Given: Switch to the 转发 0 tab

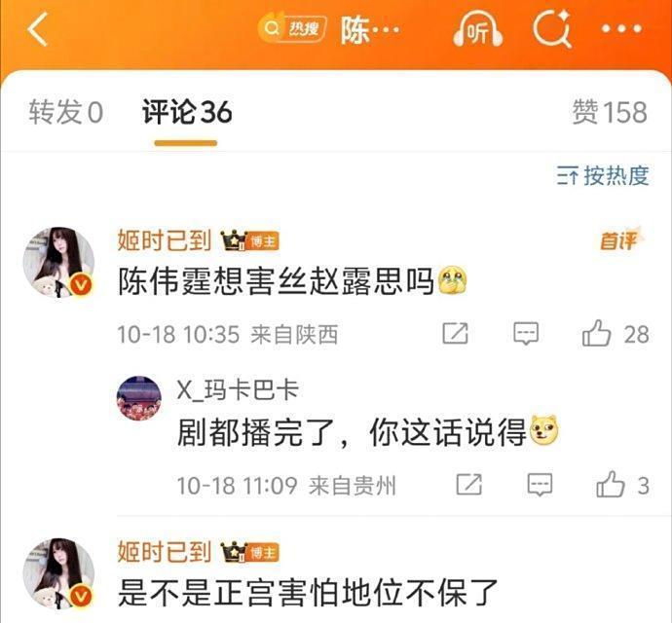Looking at the screenshot, I should pyautogui.click(x=66, y=112).
